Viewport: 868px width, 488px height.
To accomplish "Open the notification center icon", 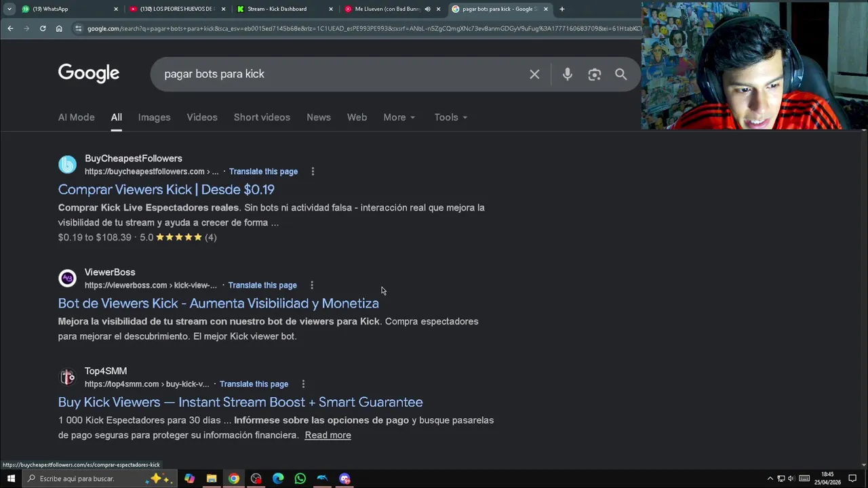I will pos(852,479).
